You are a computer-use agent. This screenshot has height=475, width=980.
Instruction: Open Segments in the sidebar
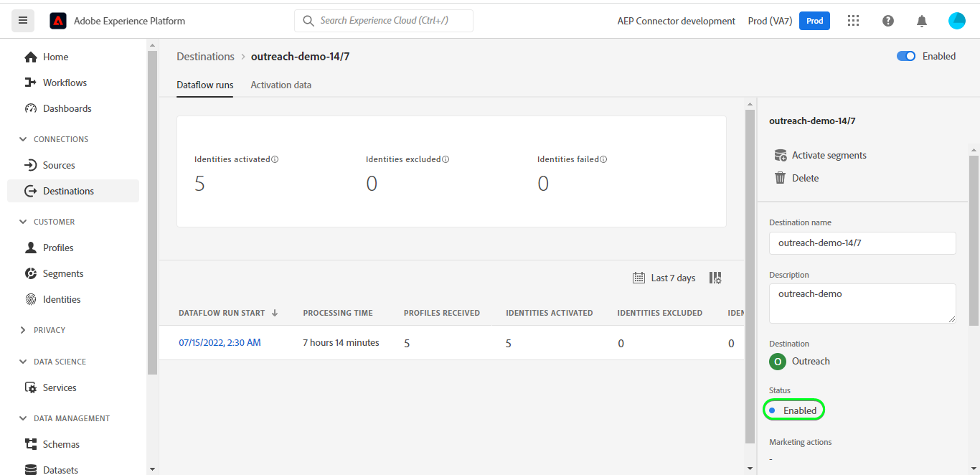point(63,273)
